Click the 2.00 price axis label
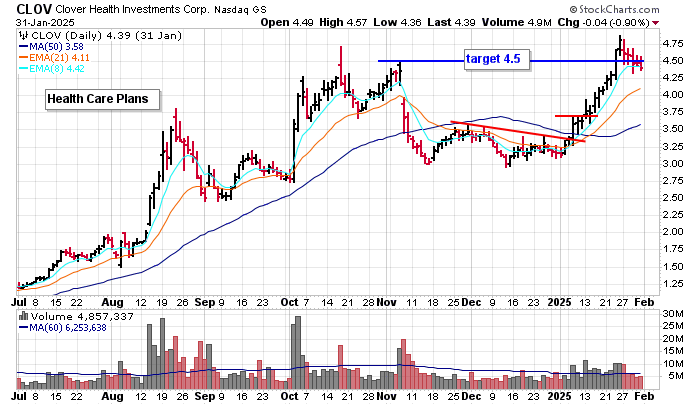Screen dimensions: 700x405 pyautogui.click(x=673, y=232)
